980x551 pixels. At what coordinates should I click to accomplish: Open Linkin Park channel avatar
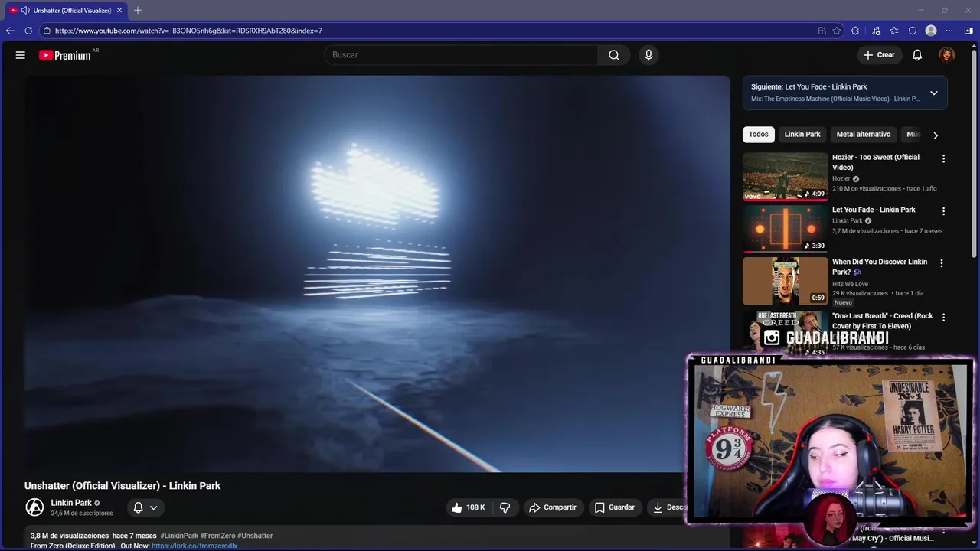[x=34, y=507]
